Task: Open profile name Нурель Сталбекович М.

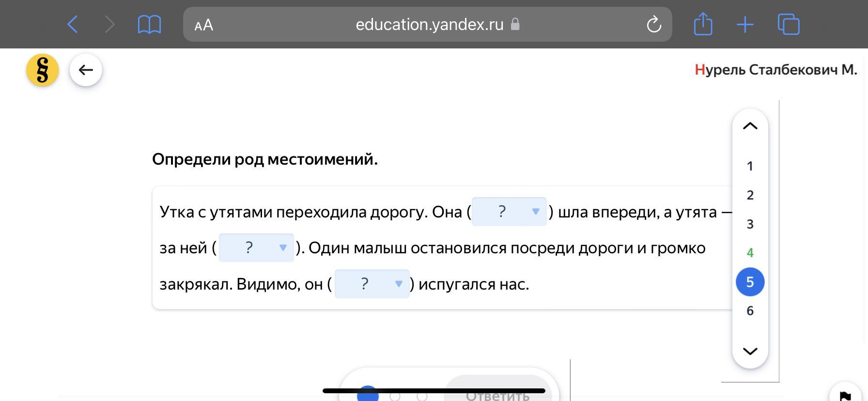Action: (776, 70)
